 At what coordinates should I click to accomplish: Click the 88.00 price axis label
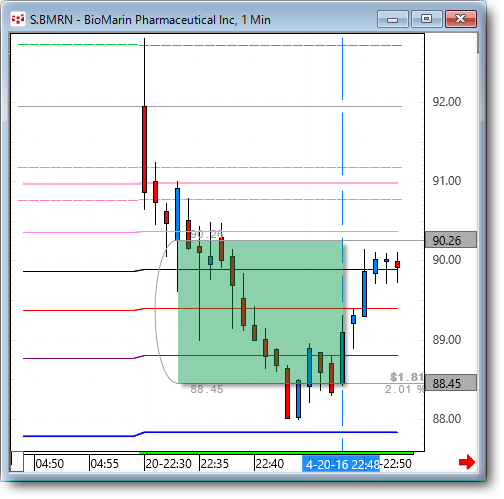click(447, 419)
